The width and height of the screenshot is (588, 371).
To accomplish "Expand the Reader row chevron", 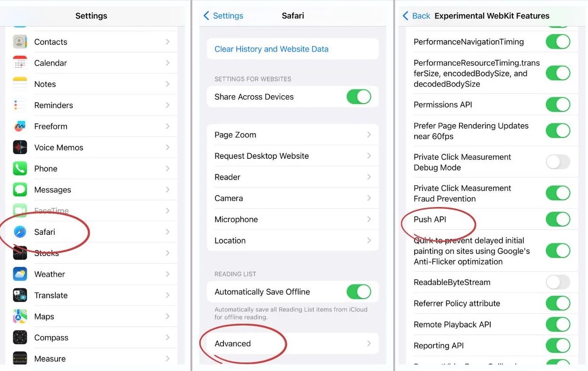I will pos(369,177).
